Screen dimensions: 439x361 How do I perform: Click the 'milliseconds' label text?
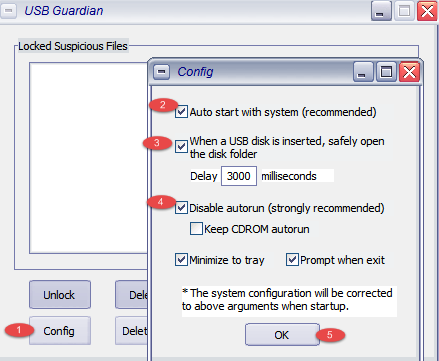(289, 176)
